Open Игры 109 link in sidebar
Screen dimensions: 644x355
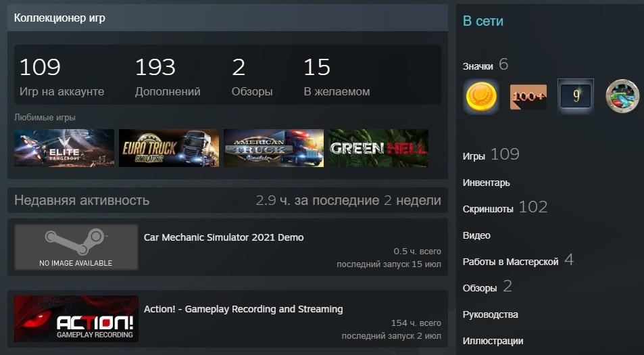point(491,155)
